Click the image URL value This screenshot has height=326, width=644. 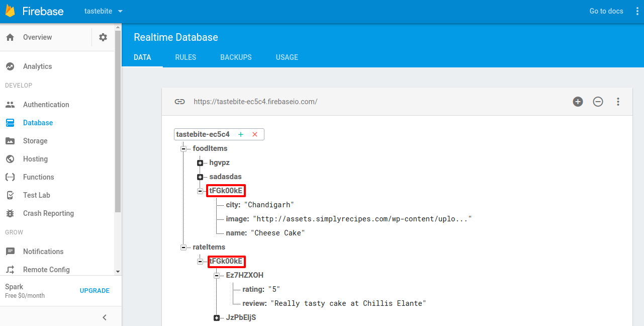click(x=362, y=219)
